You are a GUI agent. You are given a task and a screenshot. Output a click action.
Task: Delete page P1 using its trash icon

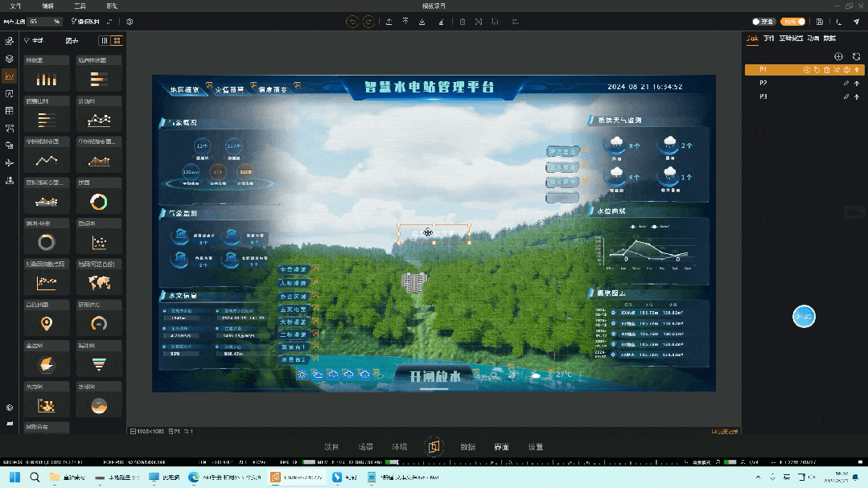pos(827,70)
